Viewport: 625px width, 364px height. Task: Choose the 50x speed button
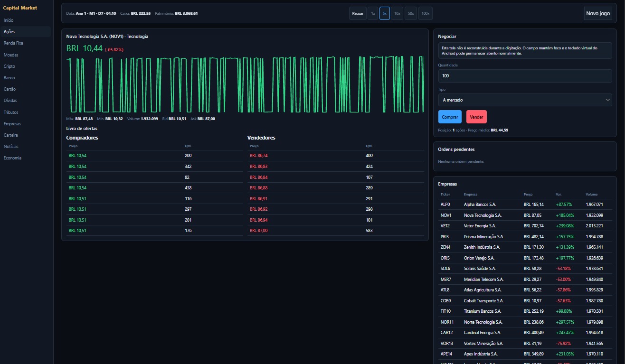point(411,13)
